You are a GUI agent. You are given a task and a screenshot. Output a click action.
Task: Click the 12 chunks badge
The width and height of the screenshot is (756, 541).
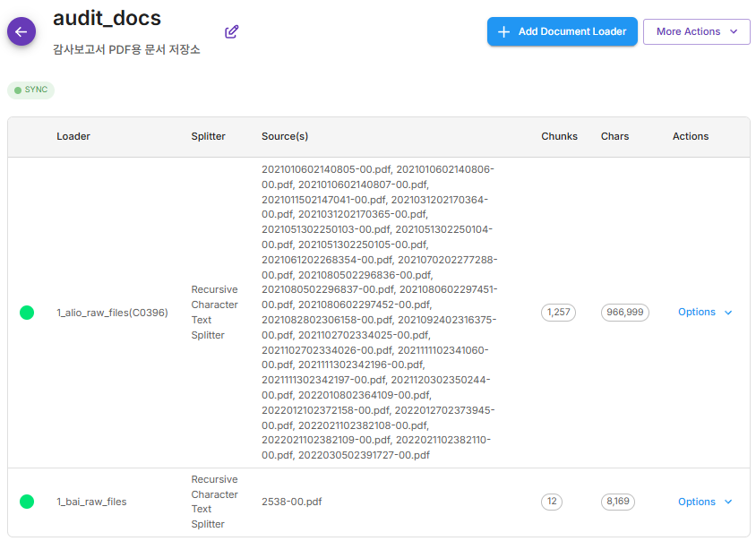552,502
